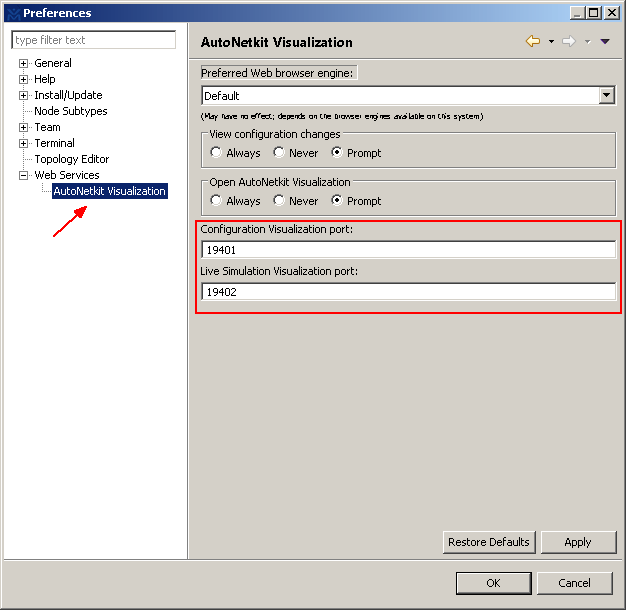Open Node Subtypes preferences page

click(x=71, y=111)
